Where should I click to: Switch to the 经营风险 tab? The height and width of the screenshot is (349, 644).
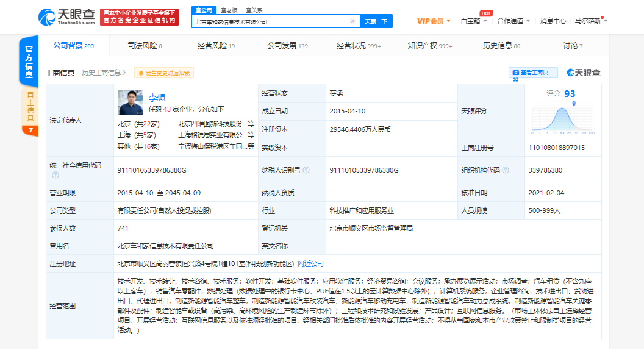click(x=216, y=46)
